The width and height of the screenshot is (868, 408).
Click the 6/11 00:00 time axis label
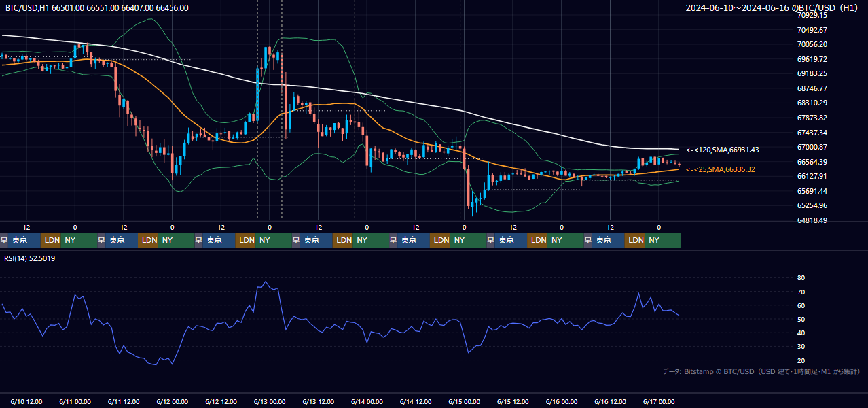click(x=75, y=401)
